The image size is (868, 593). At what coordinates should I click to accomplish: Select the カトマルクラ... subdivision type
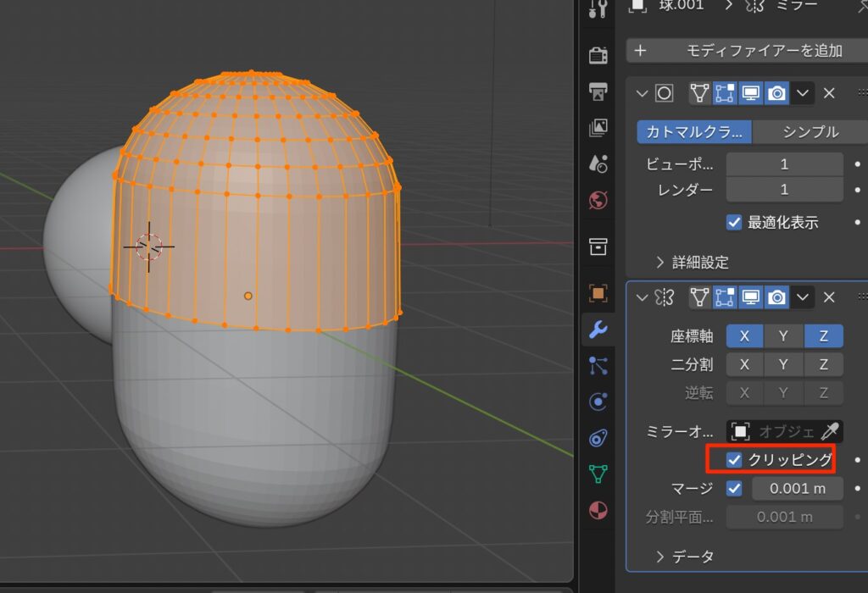pyautogui.click(x=694, y=132)
